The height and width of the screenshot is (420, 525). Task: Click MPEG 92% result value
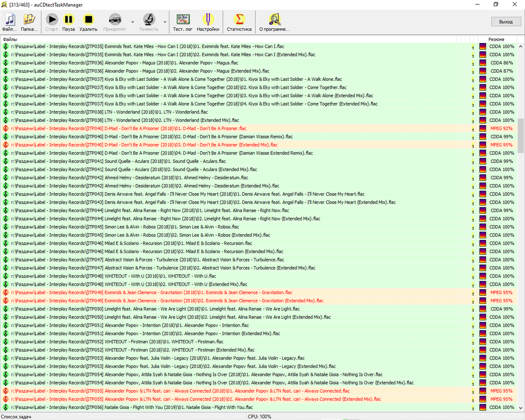[501, 129]
